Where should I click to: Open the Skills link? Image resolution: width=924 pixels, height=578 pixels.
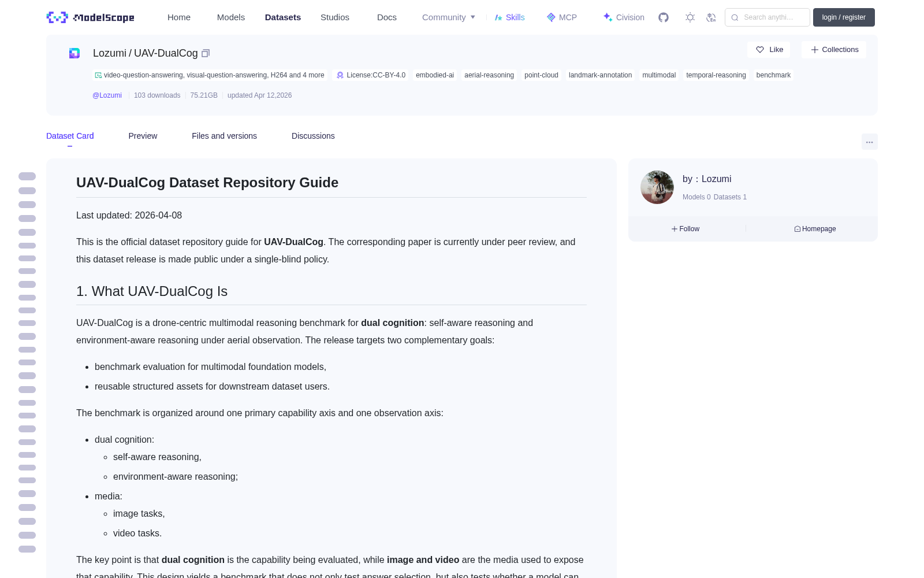(510, 17)
